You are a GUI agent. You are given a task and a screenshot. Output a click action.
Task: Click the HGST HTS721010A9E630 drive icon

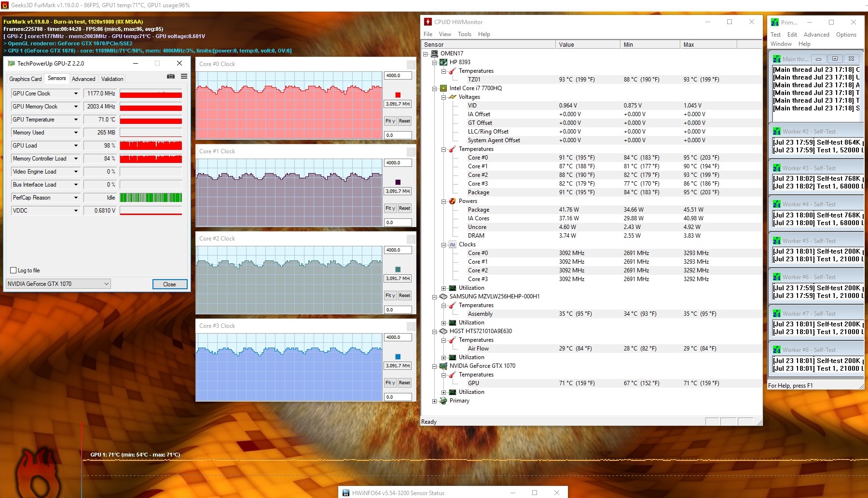click(x=443, y=331)
